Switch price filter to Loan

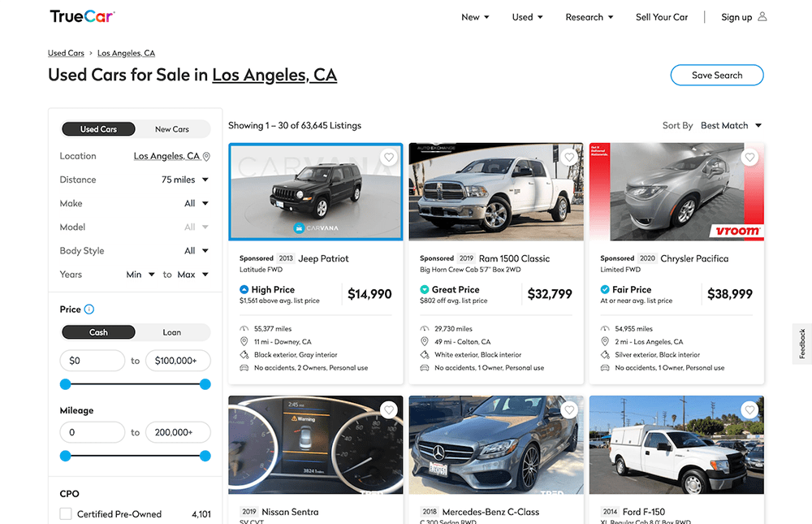pyautogui.click(x=172, y=331)
